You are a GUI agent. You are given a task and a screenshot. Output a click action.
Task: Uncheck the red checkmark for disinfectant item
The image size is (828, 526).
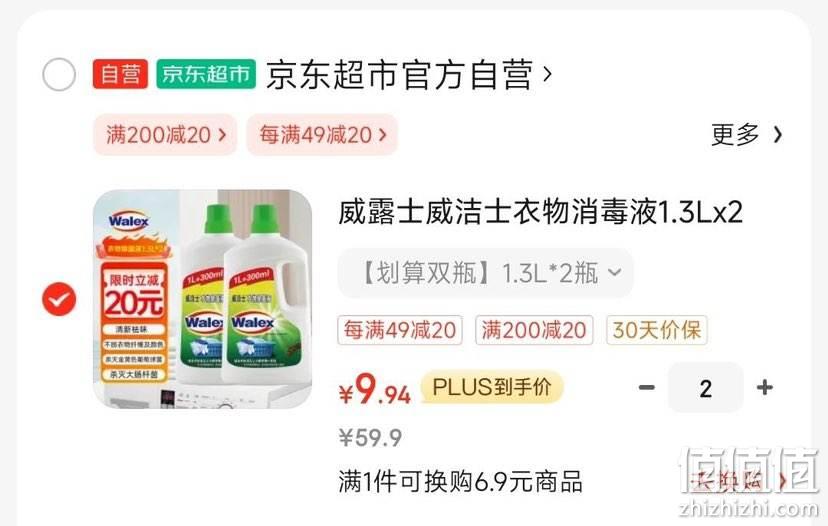(59, 299)
